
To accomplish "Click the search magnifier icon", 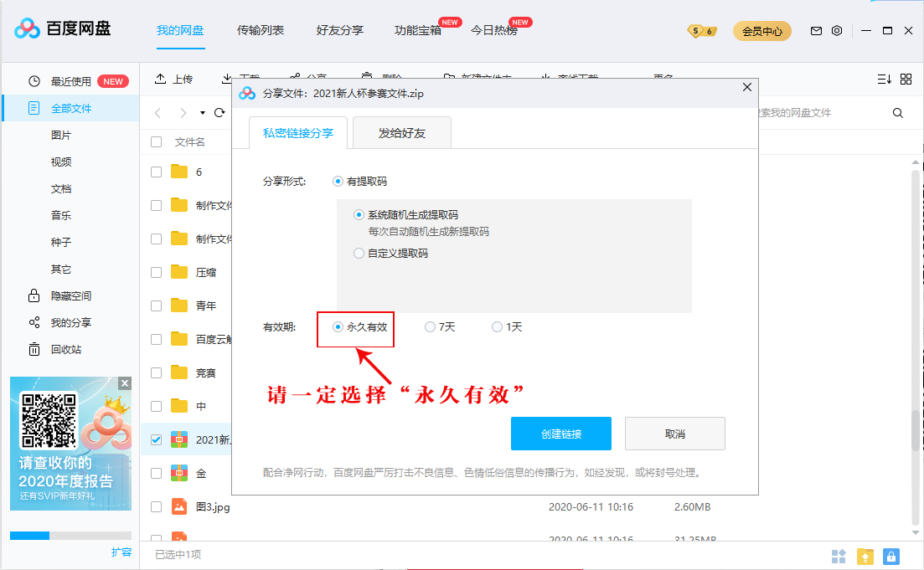I will pos(897,113).
